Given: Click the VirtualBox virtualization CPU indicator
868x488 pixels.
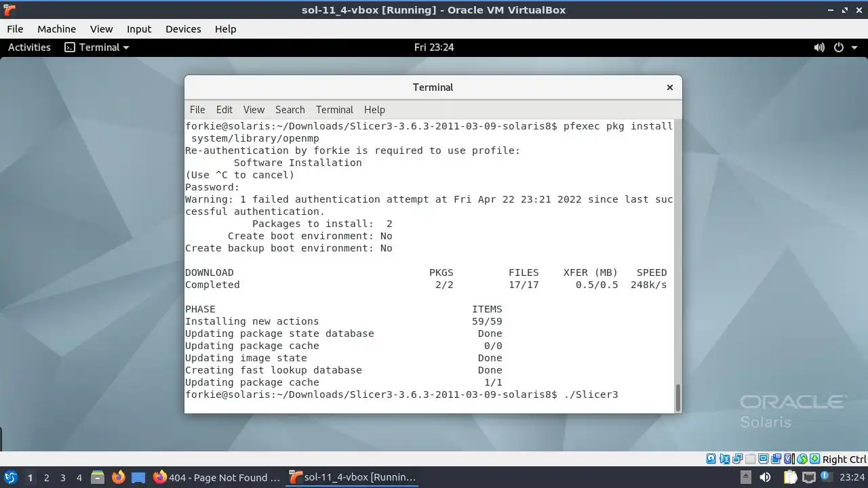Looking at the screenshot, I should tap(789, 459).
